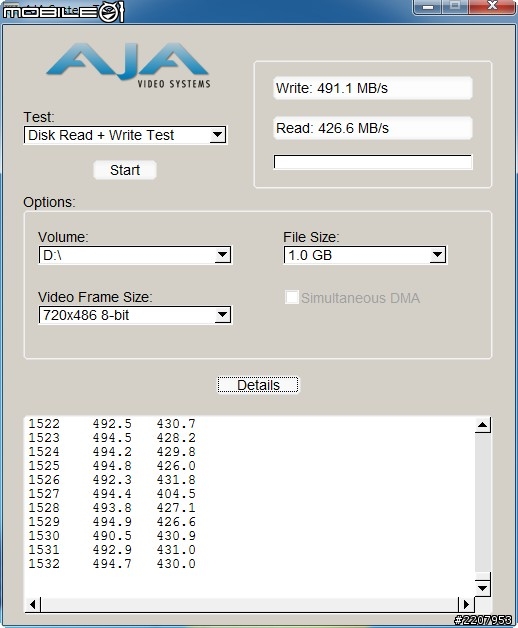518x628 pixels.
Task: Select the frame 1530 row
Action: [x=112, y=536]
